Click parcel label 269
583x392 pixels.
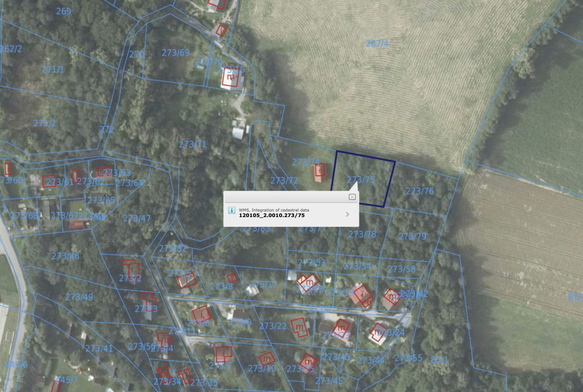(x=64, y=11)
